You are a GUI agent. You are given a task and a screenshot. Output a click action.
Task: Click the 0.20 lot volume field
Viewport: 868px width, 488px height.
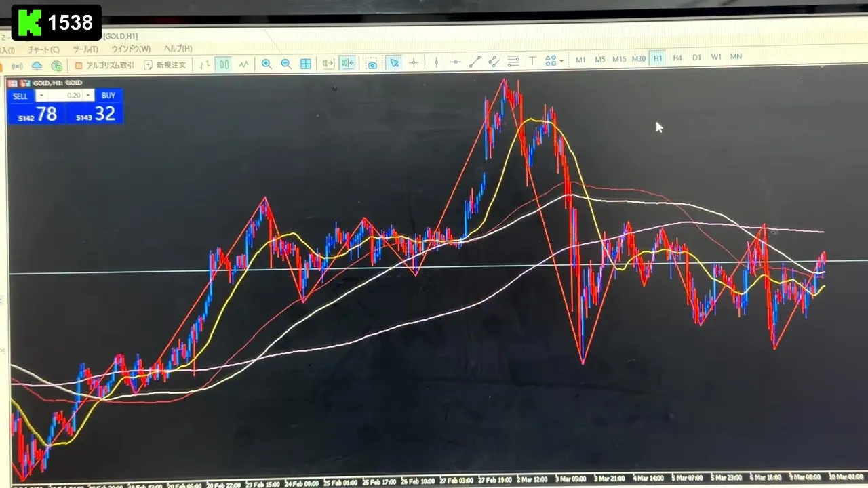coord(65,96)
